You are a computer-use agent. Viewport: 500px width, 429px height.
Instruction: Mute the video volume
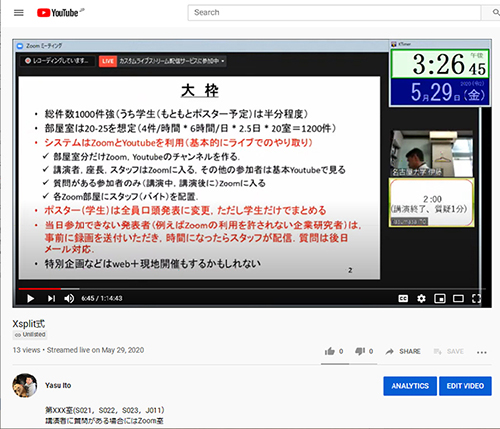(69, 298)
